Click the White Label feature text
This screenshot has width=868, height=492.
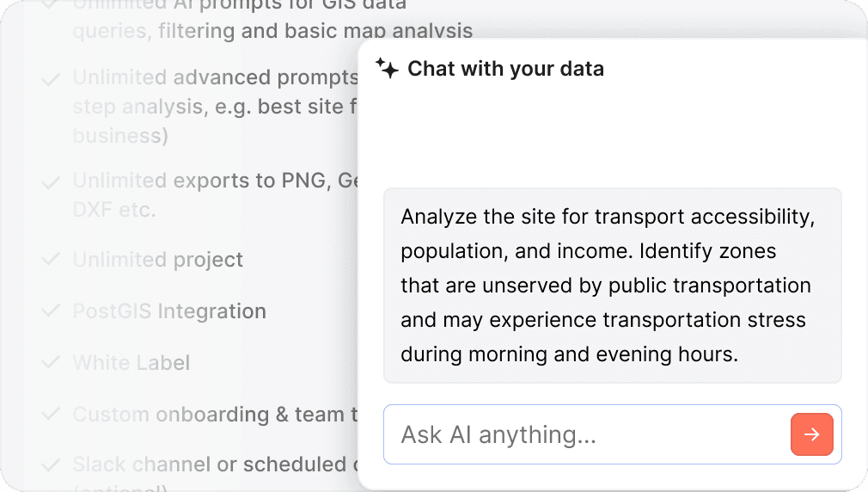pyautogui.click(x=131, y=363)
